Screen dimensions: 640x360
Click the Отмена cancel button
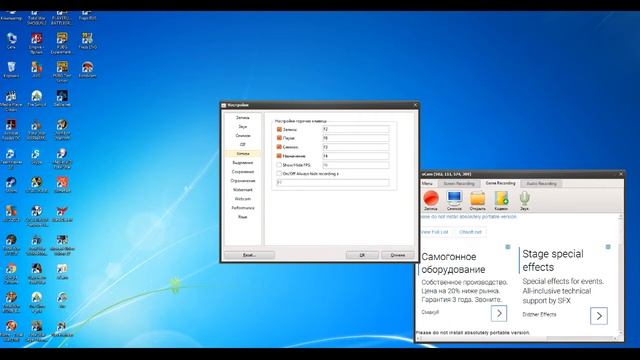[x=398, y=255]
